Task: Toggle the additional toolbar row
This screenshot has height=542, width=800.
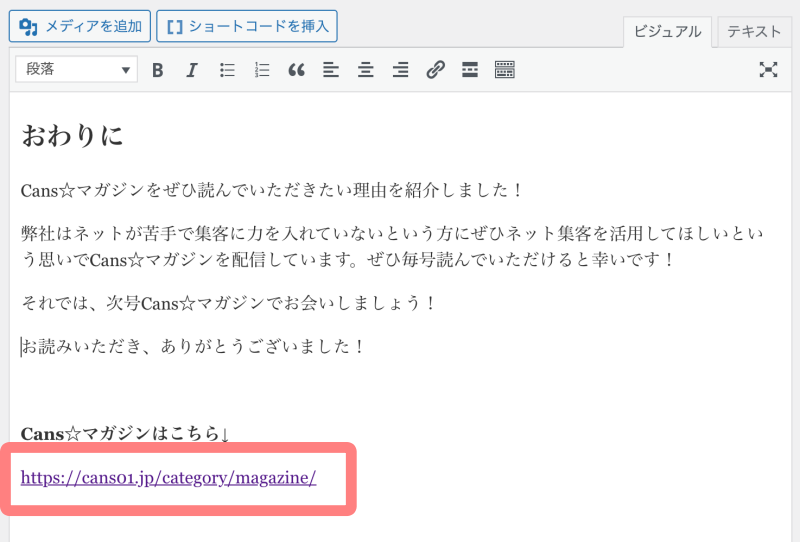Action: 505,70
